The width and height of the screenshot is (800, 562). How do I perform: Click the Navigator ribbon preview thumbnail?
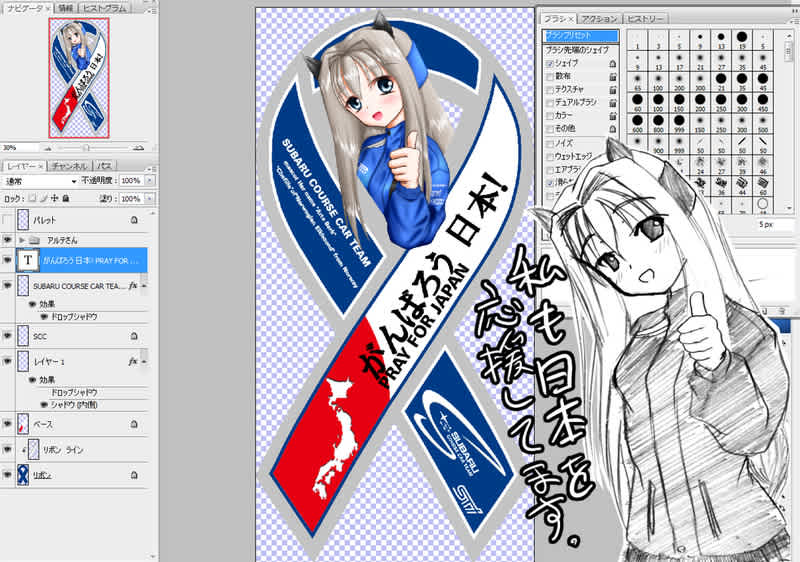point(79,78)
